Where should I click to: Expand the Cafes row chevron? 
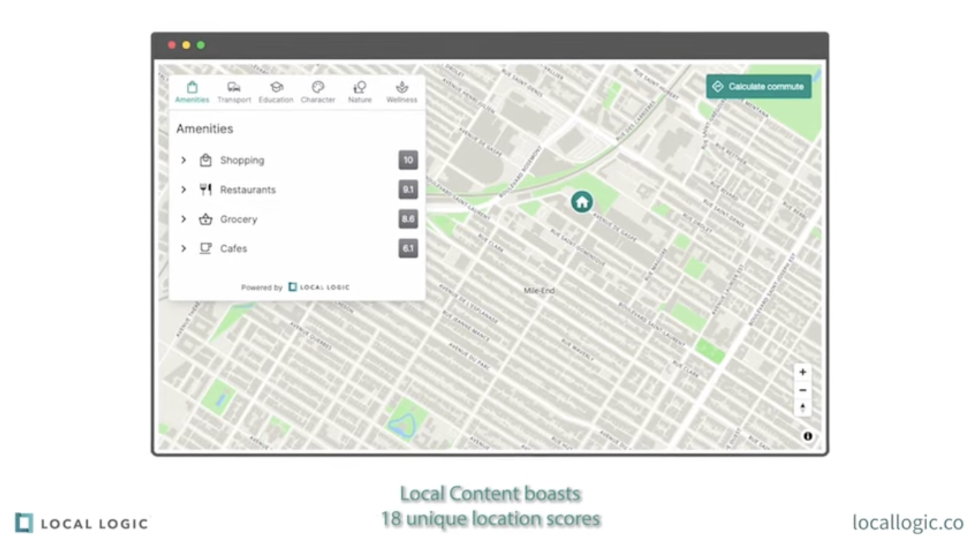click(x=183, y=248)
